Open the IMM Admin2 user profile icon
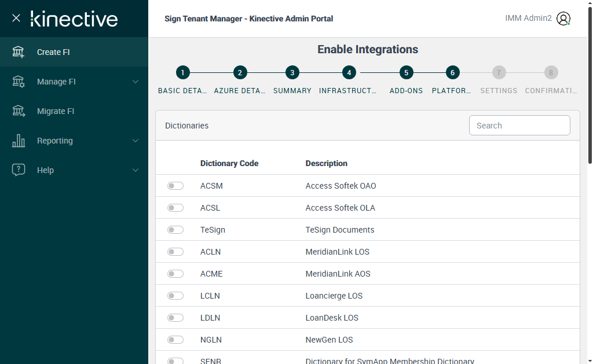The image size is (593, 364). [x=563, y=19]
